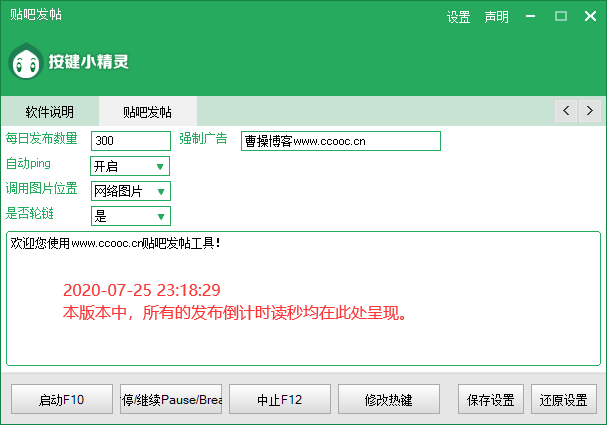The width and height of the screenshot is (607, 425).
Task: Click the left tab scroll arrow
Action: (566, 111)
